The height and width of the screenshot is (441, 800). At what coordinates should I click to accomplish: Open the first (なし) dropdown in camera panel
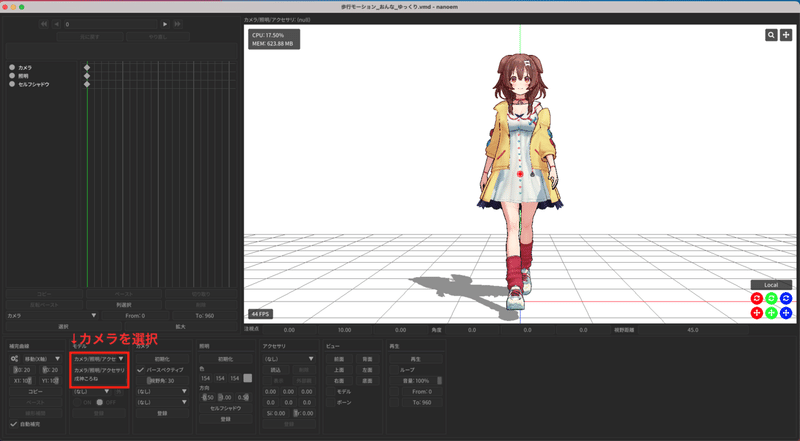pos(162,391)
